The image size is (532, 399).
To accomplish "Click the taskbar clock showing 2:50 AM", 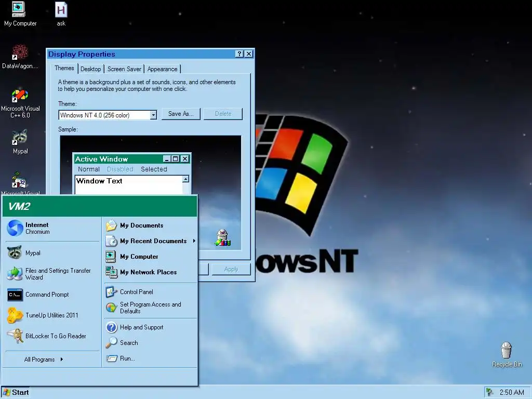I will [512, 392].
